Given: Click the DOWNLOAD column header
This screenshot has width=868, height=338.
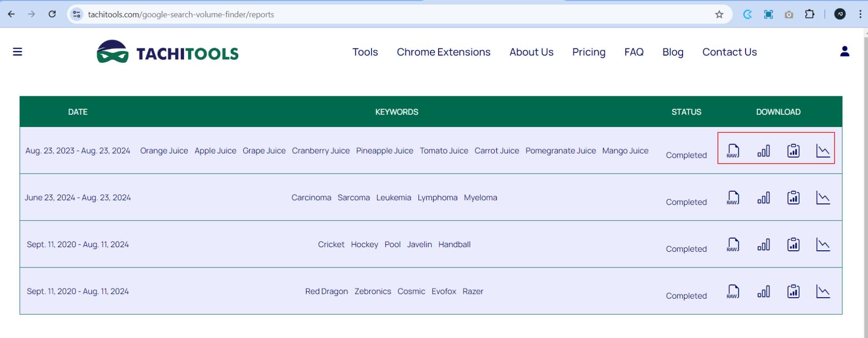Looking at the screenshot, I should tap(778, 112).
